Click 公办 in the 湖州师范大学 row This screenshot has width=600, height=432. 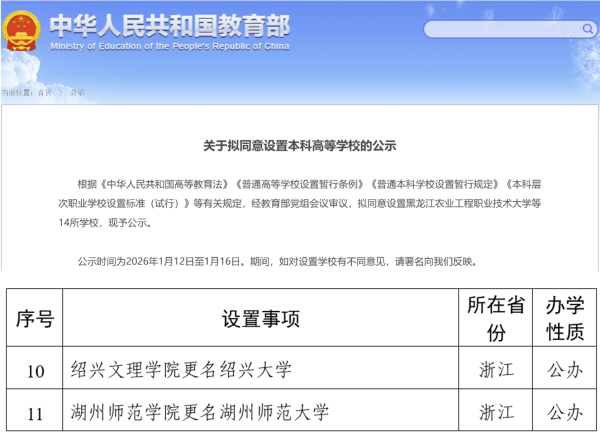[565, 412]
